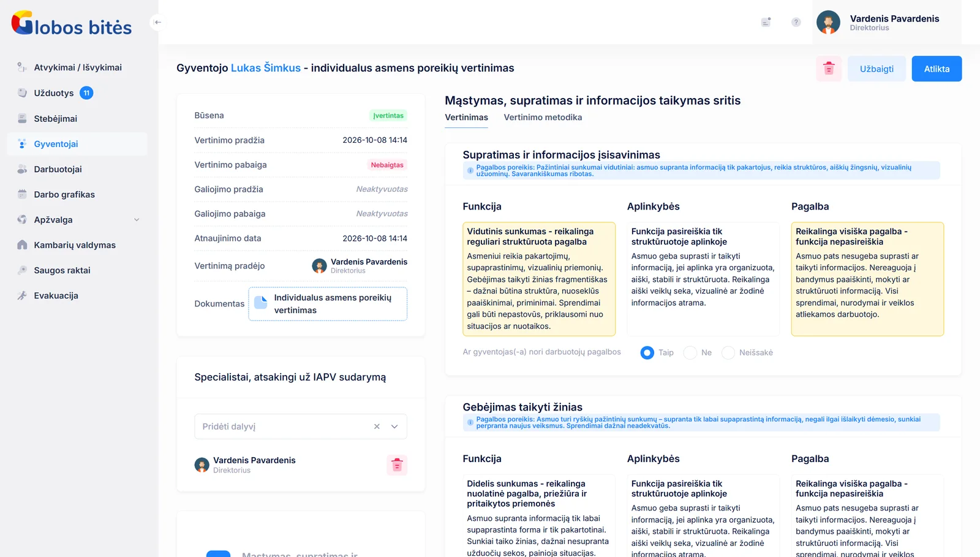Click the Užduotys count badge 11
The image size is (980, 557).
86,93
